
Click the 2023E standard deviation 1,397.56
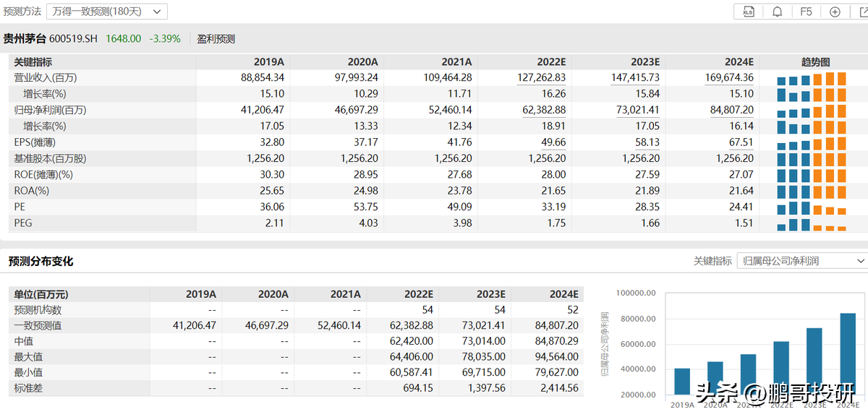488,388
